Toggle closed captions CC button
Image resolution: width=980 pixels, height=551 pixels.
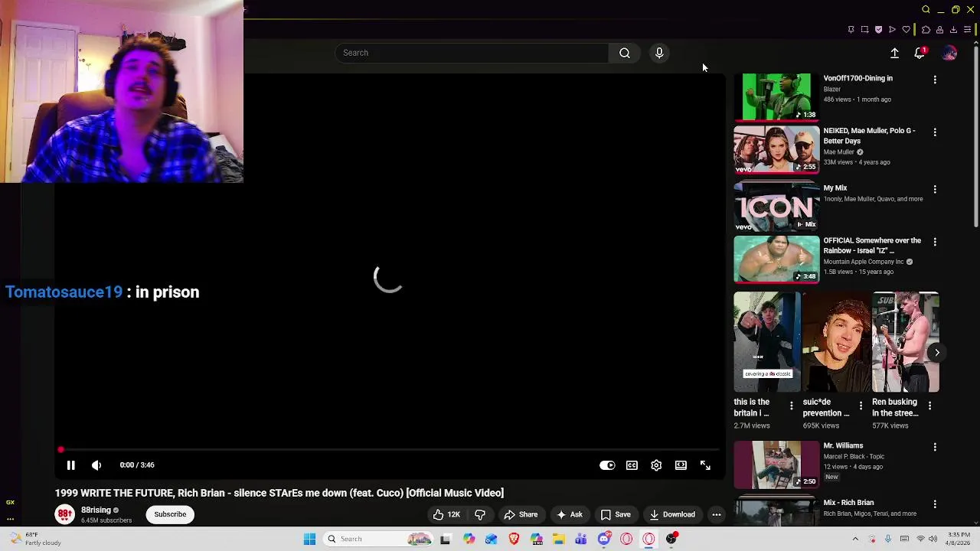pos(632,465)
